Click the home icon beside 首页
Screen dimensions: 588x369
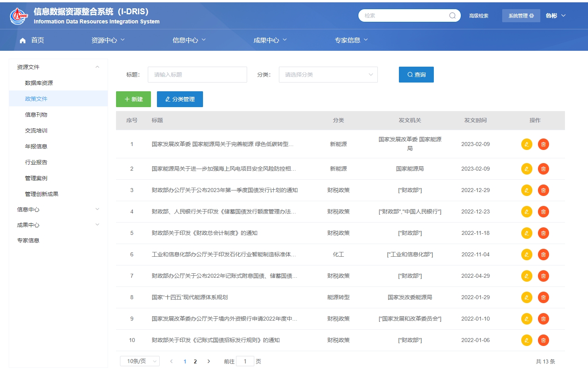click(x=23, y=40)
